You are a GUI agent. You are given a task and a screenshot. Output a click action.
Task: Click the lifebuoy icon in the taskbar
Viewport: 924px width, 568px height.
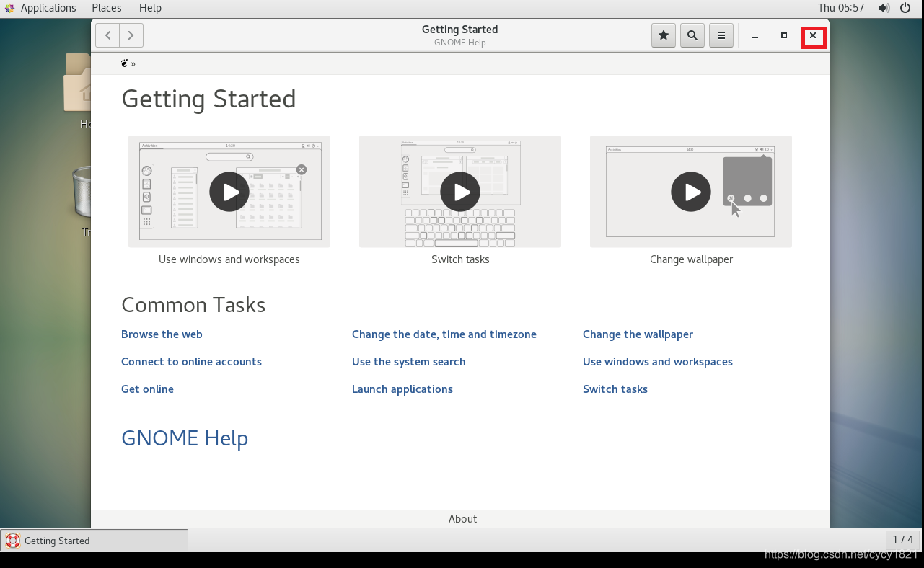pos(13,541)
